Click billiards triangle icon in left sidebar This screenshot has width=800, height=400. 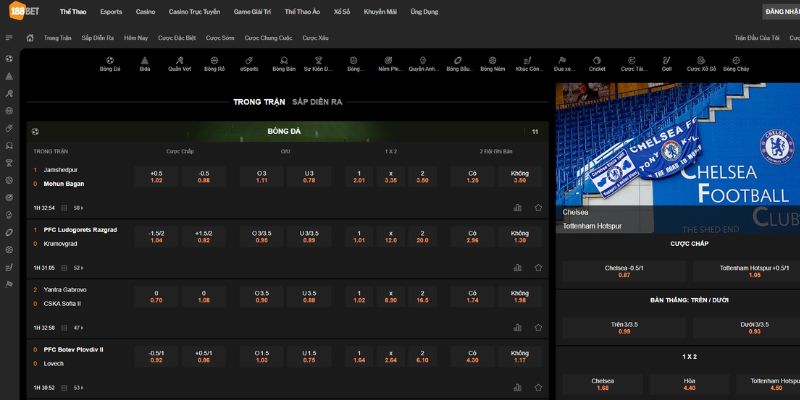click(x=9, y=76)
